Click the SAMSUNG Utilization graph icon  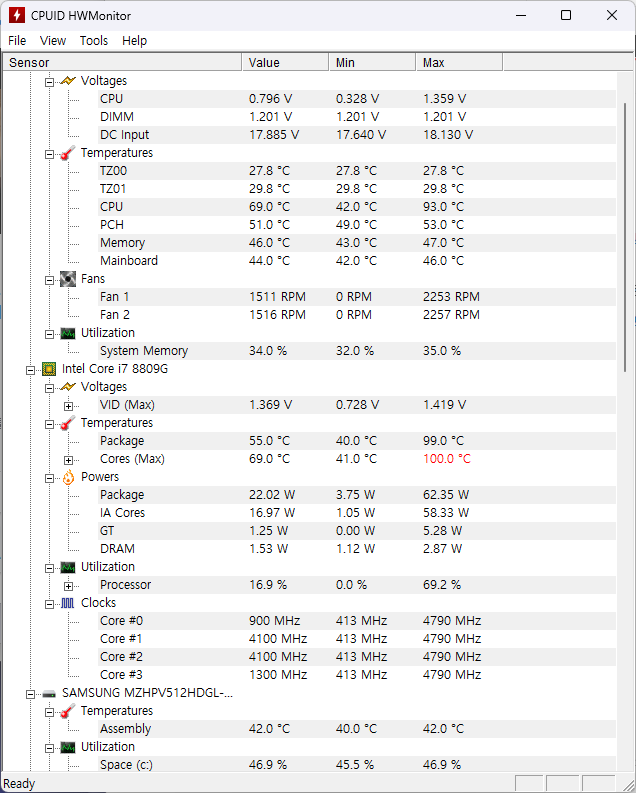(x=68, y=747)
